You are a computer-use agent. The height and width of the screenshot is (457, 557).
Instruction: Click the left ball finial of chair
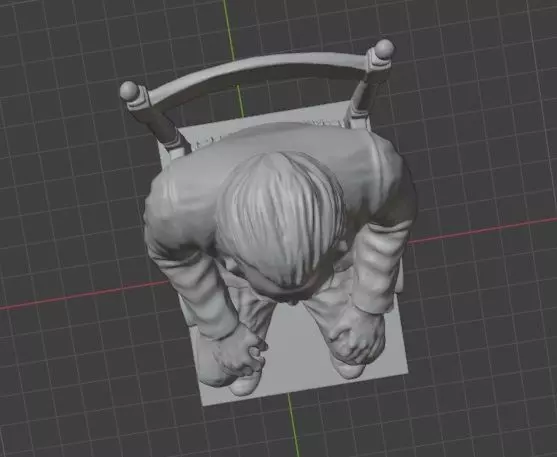[x=129, y=90]
